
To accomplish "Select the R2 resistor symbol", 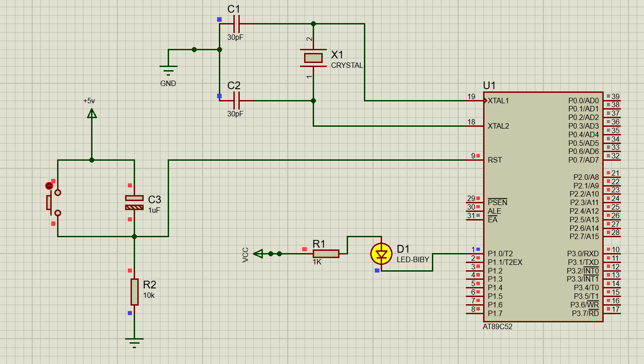I will tap(134, 292).
